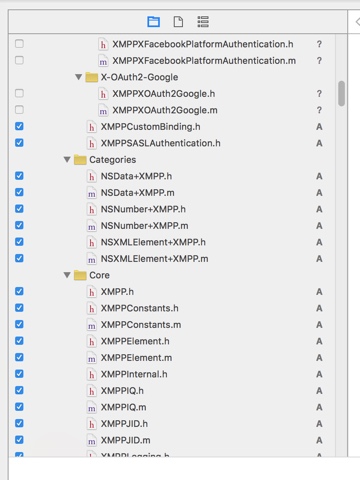Select the file name XMPPElement.m
This screenshot has width=360, height=480.
(x=136, y=358)
